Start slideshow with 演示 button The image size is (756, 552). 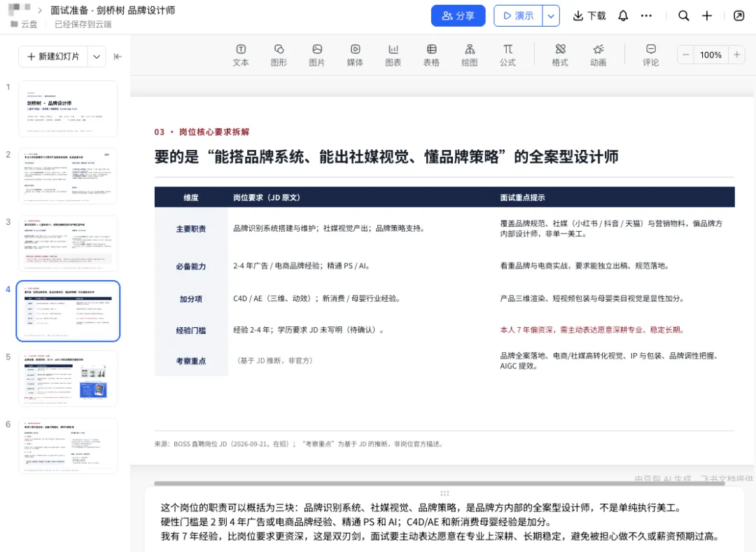[x=518, y=16]
